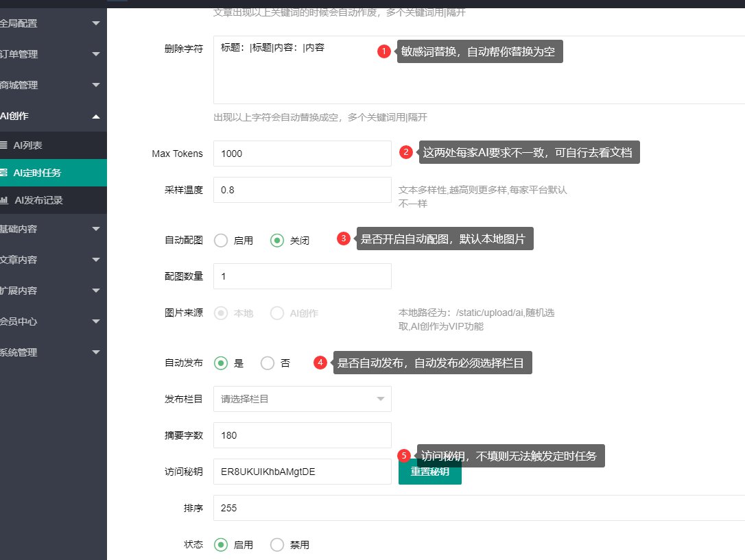Click the 排序 input field
745x560 pixels.
pos(479,509)
